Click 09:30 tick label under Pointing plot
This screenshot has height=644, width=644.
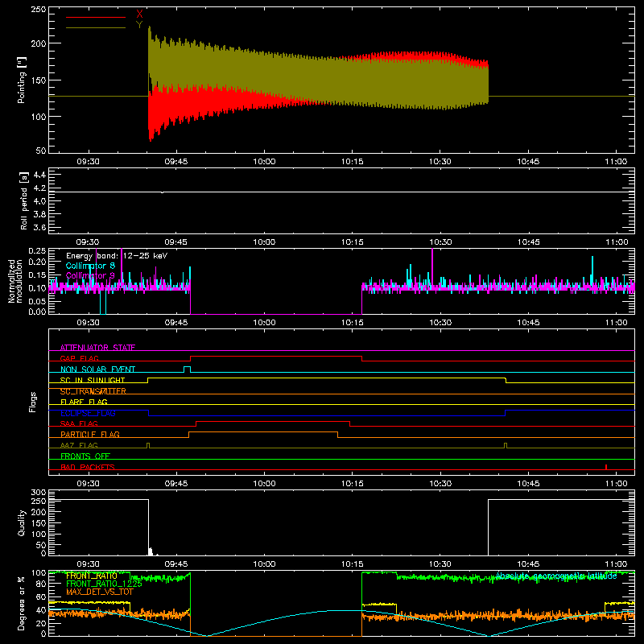pos(88,162)
